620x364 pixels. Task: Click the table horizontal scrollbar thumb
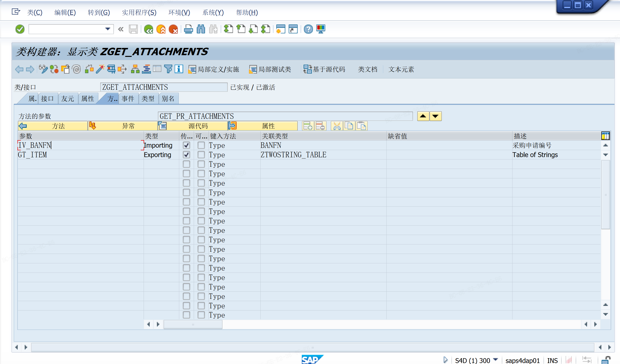point(193,324)
